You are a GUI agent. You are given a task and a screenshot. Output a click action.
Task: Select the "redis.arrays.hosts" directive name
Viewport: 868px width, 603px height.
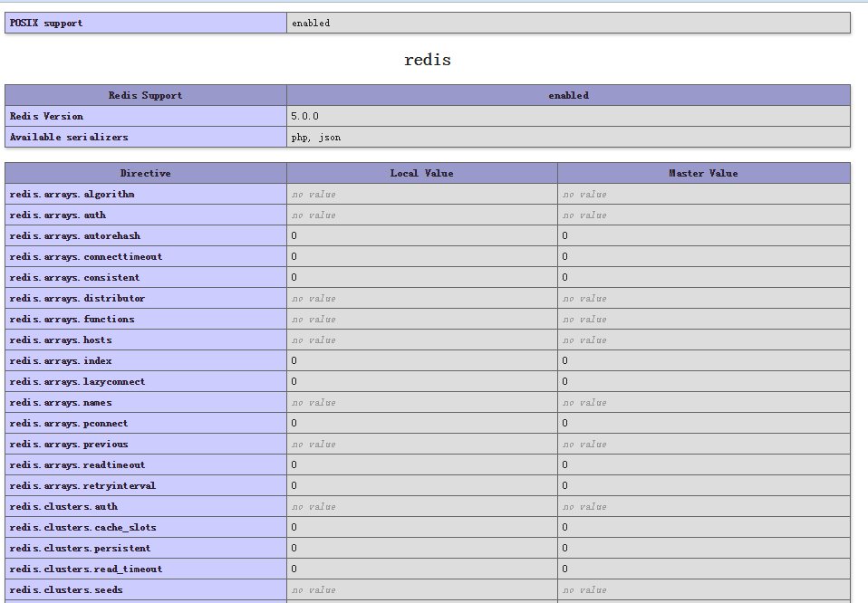point(61,340)
